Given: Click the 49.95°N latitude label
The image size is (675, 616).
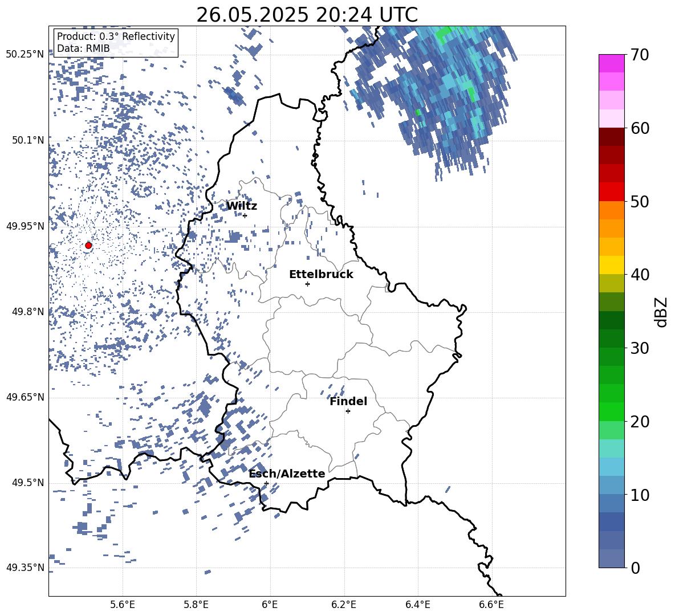Looking at the screenshot, I should point(25,226).
